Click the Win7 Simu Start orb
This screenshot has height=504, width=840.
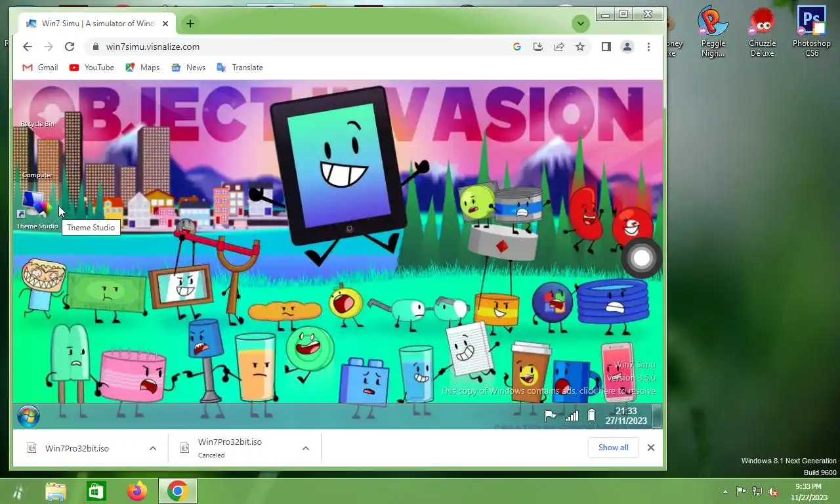tap(28, 416)
